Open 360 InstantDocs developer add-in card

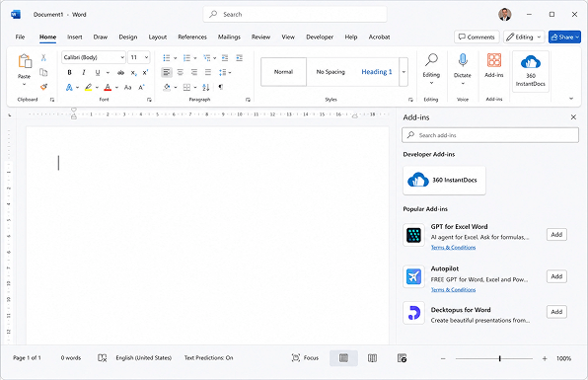click(444, 180)
